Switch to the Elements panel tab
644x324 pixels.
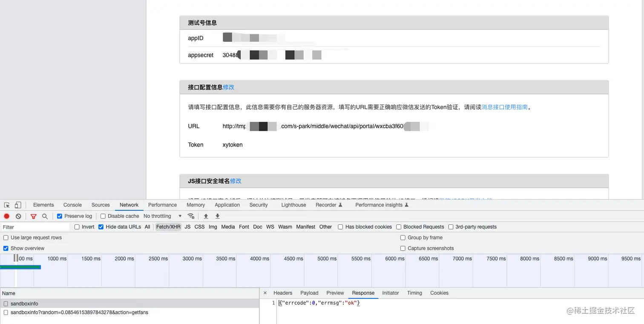43,205
